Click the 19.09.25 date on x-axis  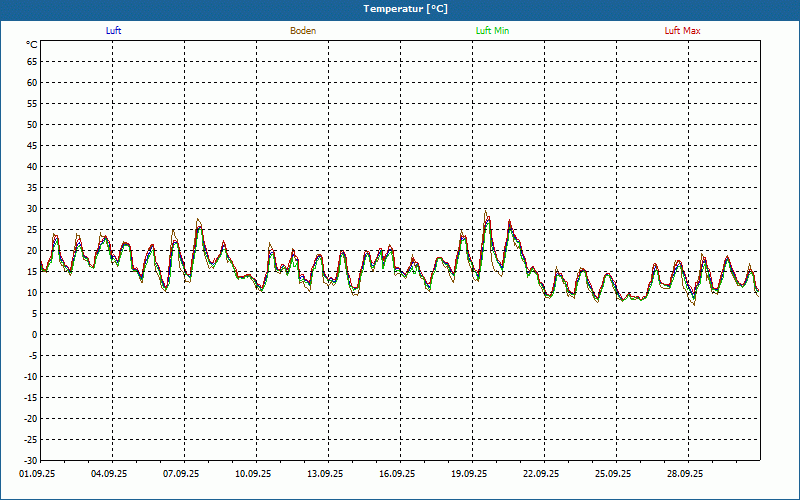pos(470,474)
